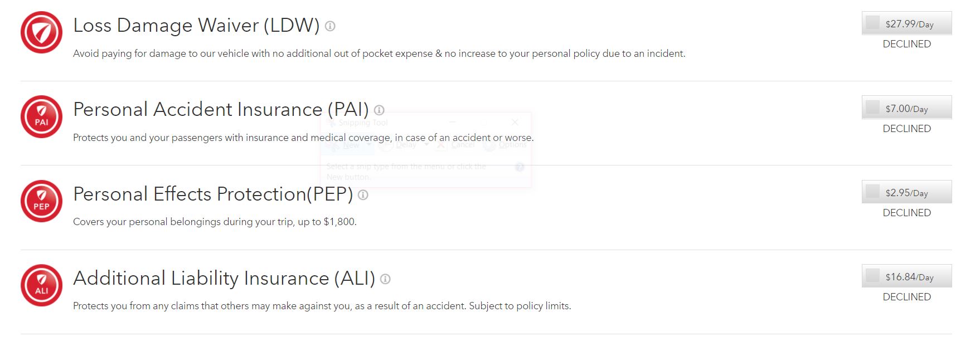
Task: Click the help question mark icon in Snipping Tool
Action: 519,165
